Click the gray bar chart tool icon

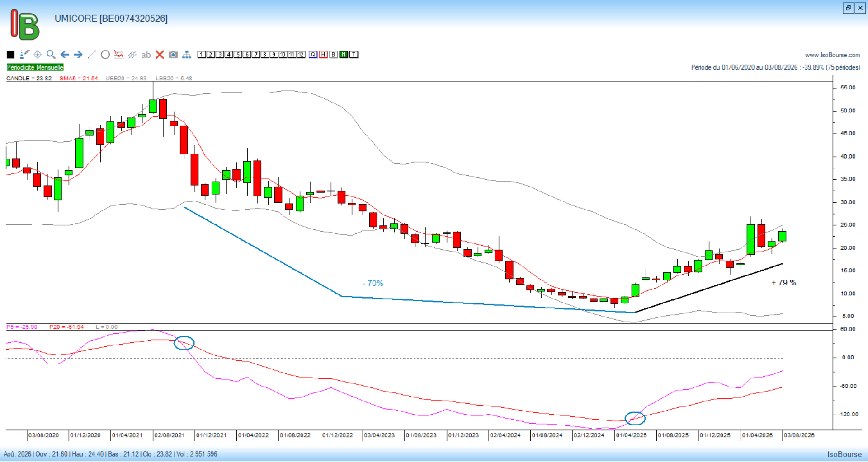(x=132, y=55)
